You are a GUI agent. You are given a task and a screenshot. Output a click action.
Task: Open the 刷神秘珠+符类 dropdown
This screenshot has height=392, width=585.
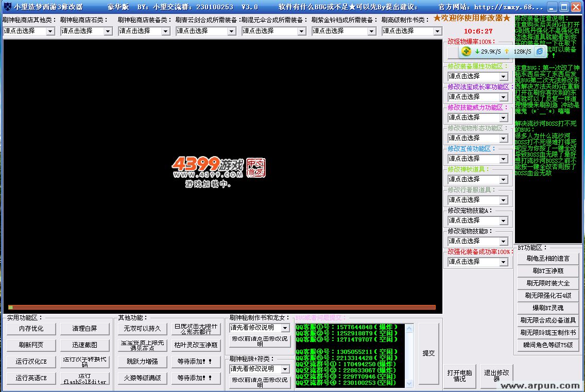point(260,369)
